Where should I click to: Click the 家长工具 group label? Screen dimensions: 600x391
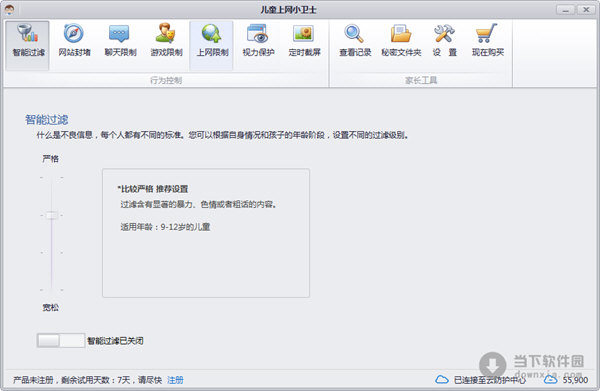click(421, 80)
